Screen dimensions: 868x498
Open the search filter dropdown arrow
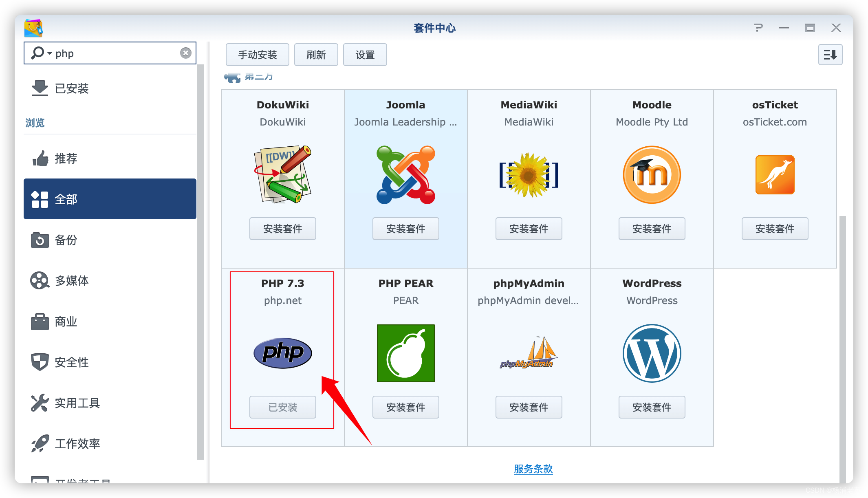(x=50, y=53)
